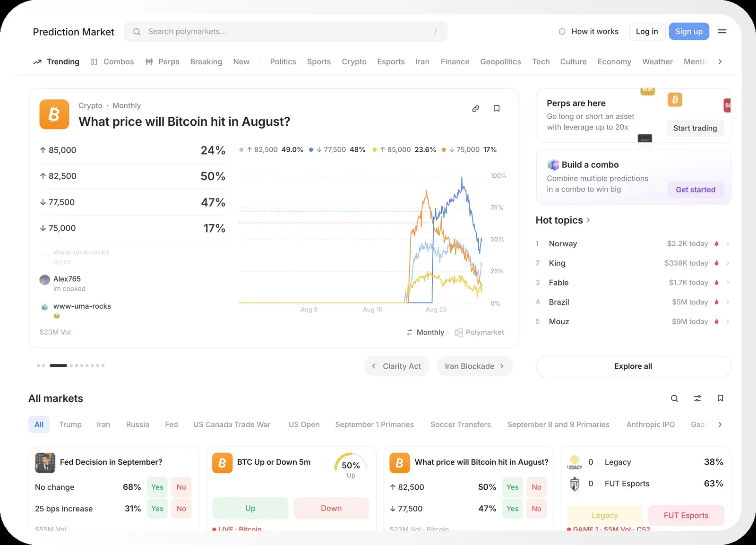
Task: Click the Sign up button
Action: [689, 32]
